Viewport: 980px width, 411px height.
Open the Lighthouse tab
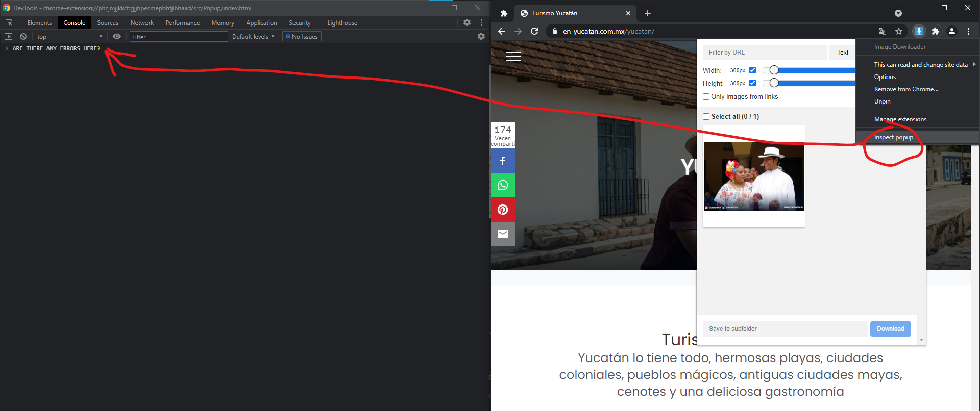pyautogui.click(x=342, y=23)
